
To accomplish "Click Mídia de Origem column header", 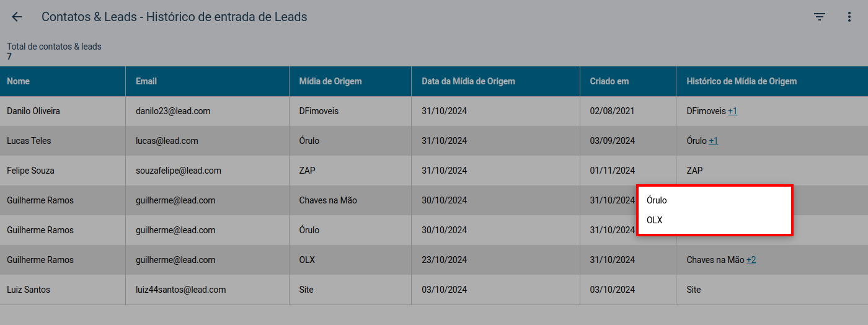I will [x=330, y=81].
